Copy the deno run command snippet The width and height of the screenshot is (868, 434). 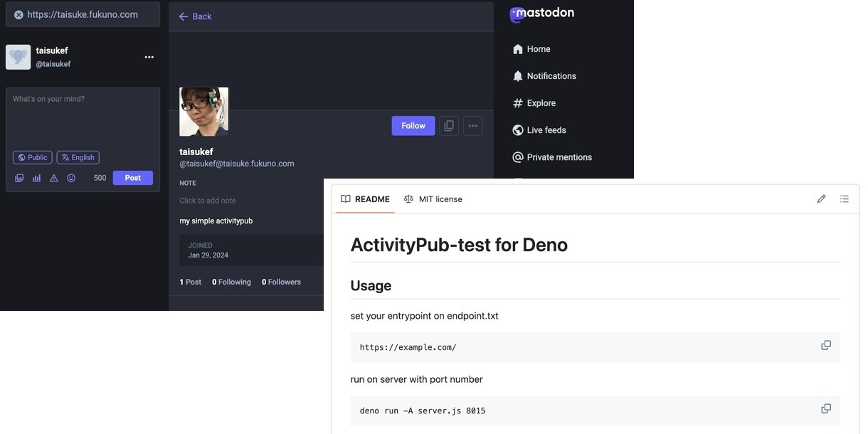pyautogui.click(x=826, y=408)
